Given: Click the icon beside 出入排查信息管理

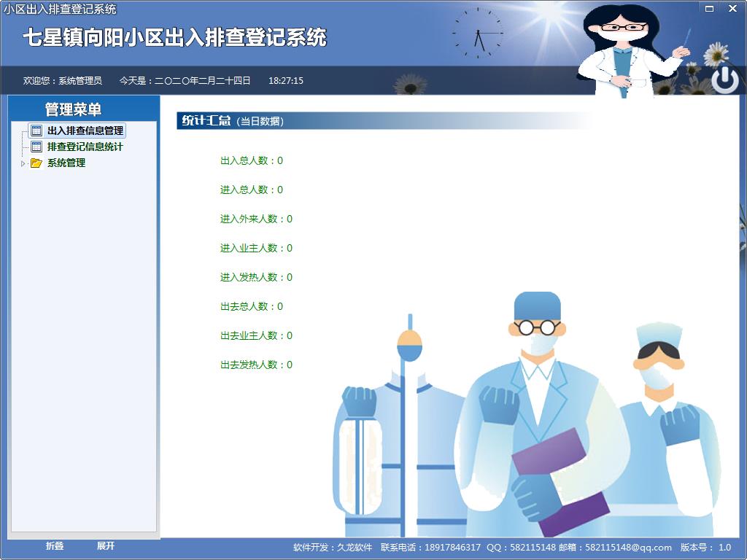Looking at the screenshot, I should click(36, 131).
